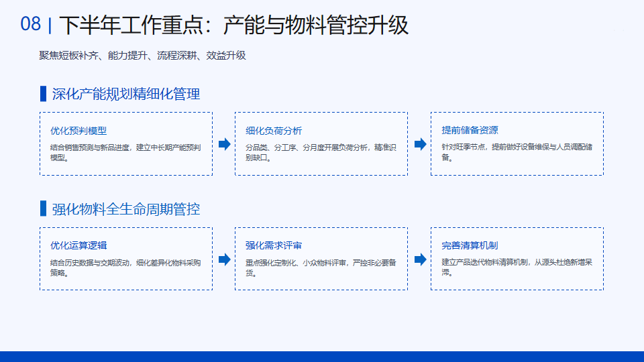
Task: Select text 结合销售预测与新品进度，建立中长期产能预判模型
Action: coord(125,152)
